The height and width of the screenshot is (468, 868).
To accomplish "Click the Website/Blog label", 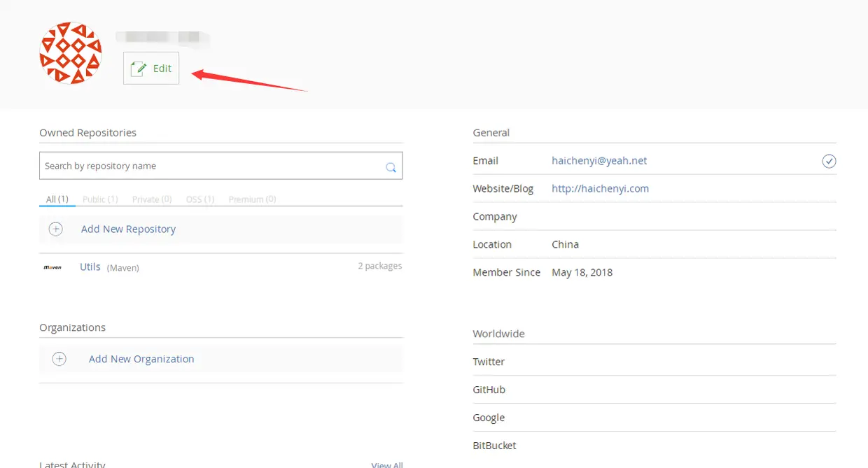I will 503,188.
